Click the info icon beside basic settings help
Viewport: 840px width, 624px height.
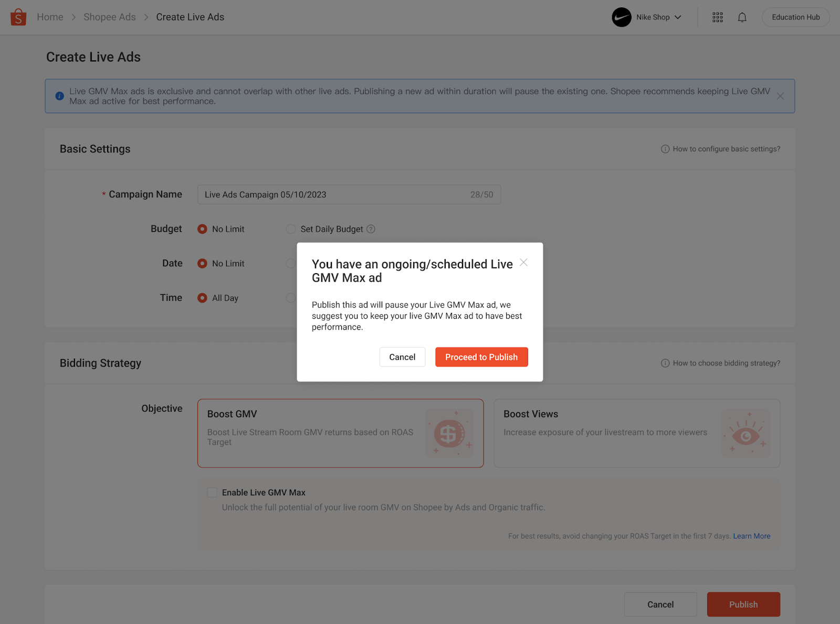(665, 149)
